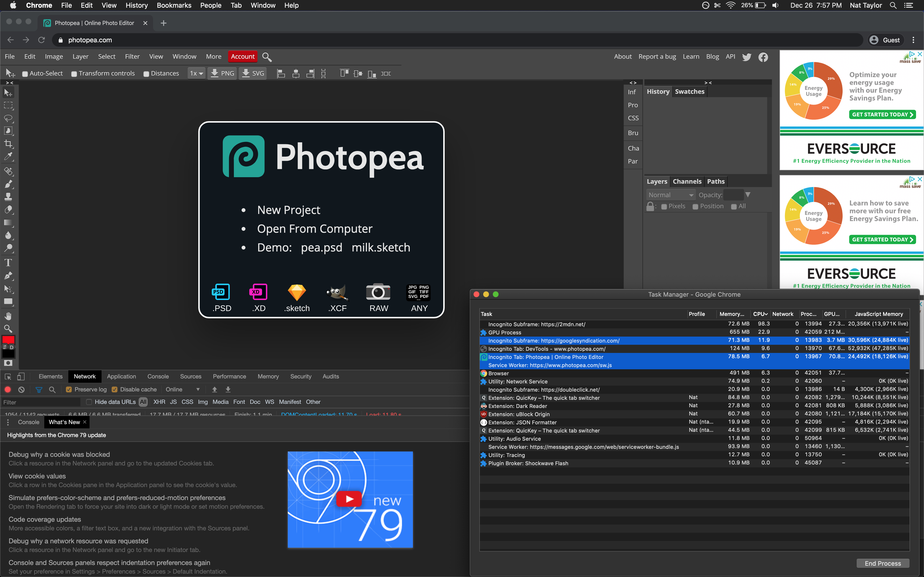Toggle the Distances checkbox
Viewport: 924px width, 577px height.
pos(146,74)
